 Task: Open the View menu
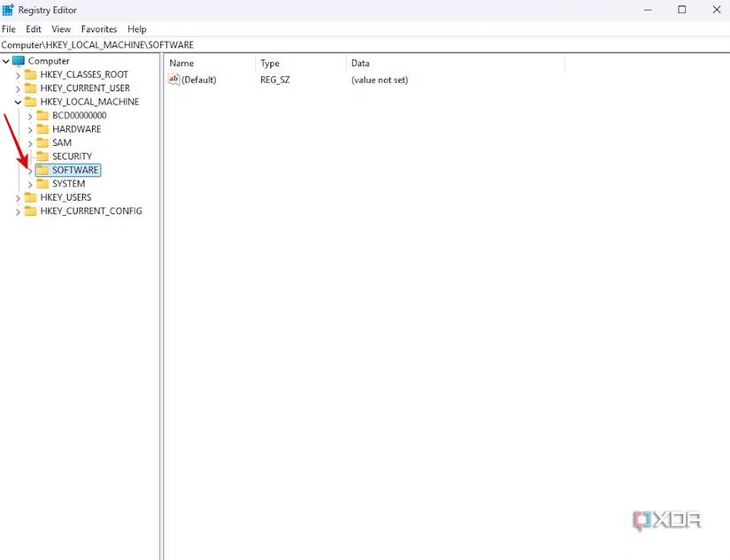pyautogui.click(x=60, y=28)
